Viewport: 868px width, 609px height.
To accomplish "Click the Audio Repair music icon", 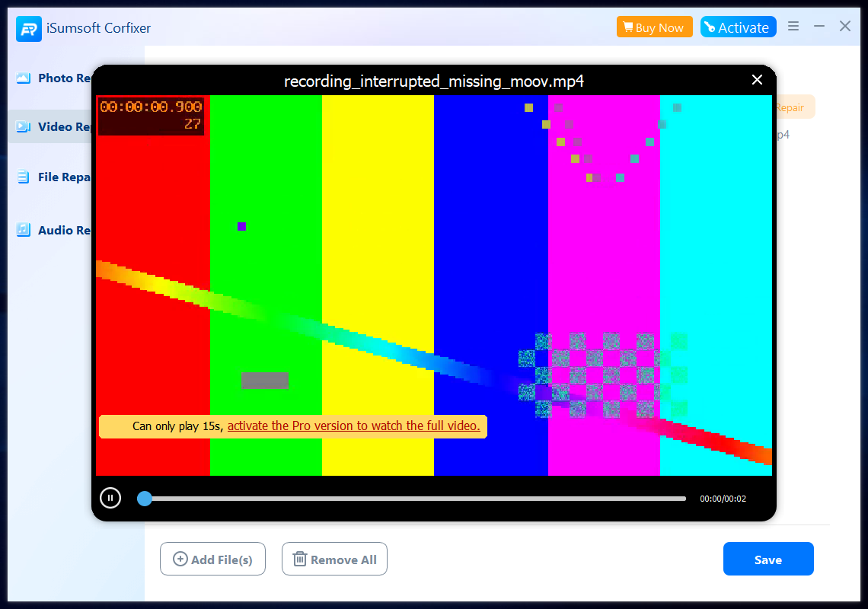I will 24,229.
